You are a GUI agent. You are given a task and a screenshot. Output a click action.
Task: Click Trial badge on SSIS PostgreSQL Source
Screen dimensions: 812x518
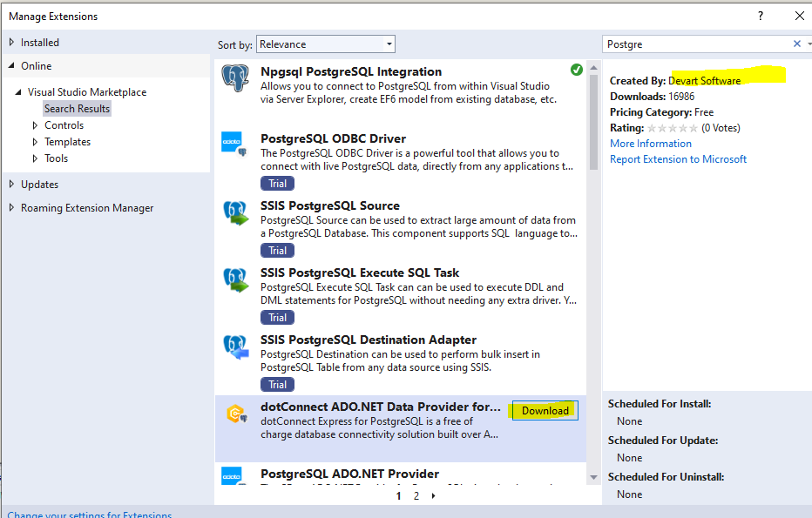(x=278, y=251)
